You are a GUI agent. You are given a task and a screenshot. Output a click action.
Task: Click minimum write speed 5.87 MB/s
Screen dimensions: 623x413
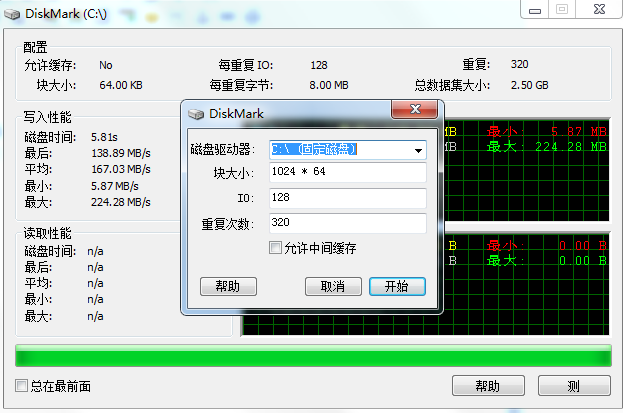tap(114, 186)
